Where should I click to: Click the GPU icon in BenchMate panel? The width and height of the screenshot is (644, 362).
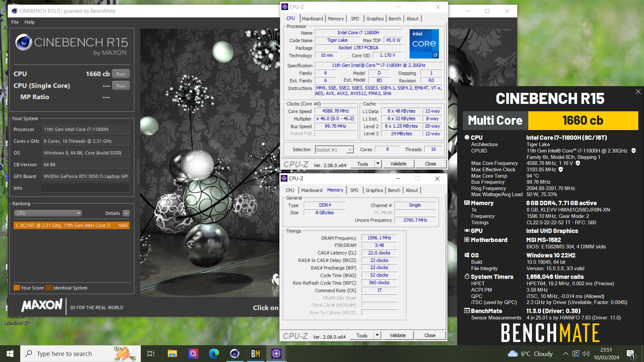467,231
